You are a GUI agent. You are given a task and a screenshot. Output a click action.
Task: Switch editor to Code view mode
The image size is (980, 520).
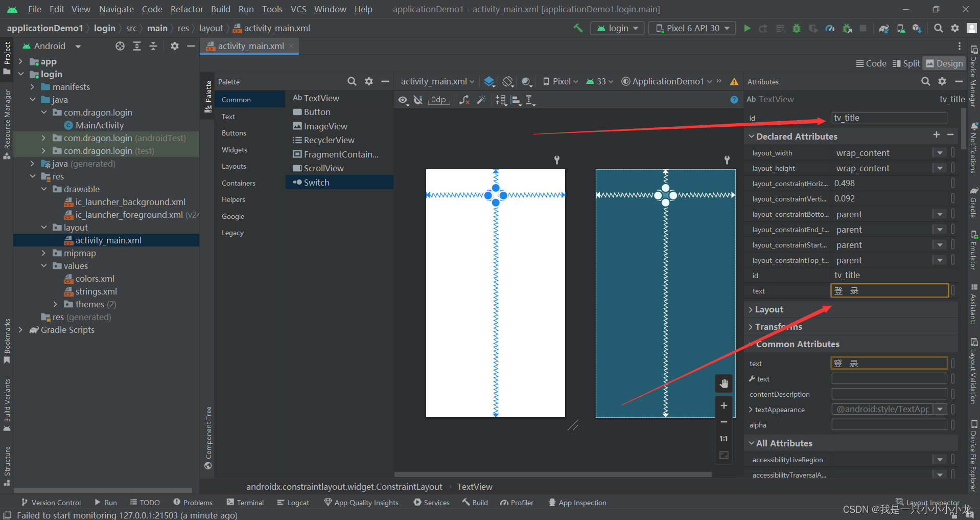click(x=871, y=63)
